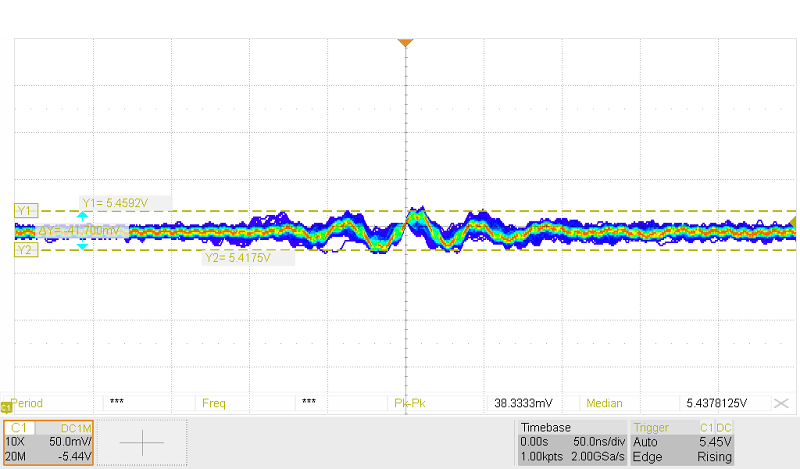The width and height of the screenshot is (800, 469).
Task: Select the Freq measurement
Action: click(214, 403)
